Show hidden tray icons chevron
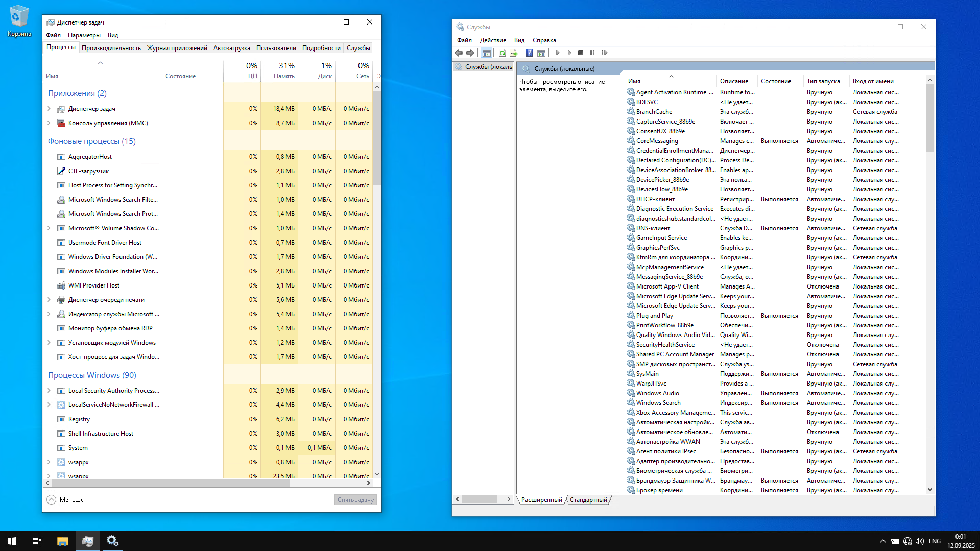The width and height of the screenshot is (980, 551). coord(882,541)
